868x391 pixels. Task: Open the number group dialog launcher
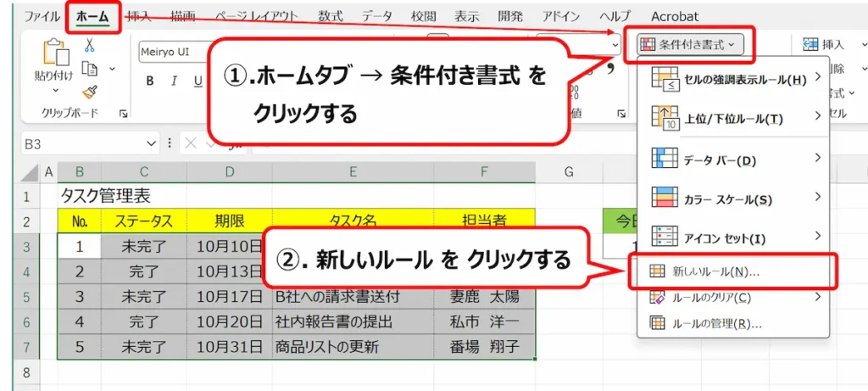[x=620, y=114]
